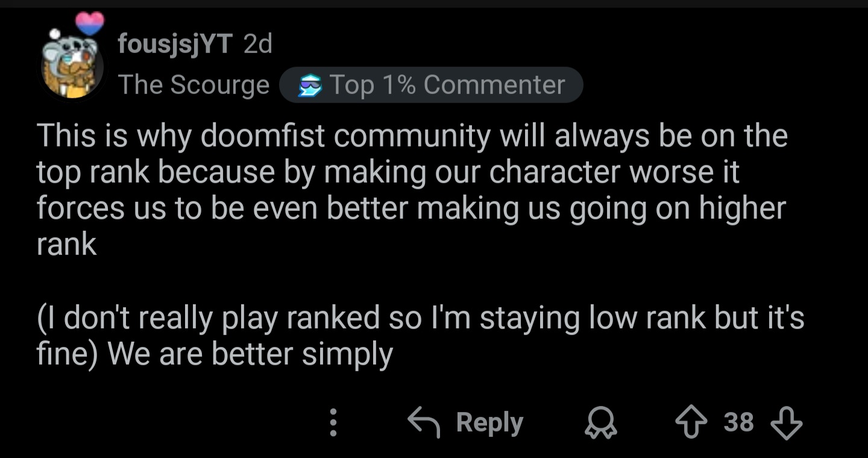The image size is (868, 458).
Task: Give an award using the ribbon icon
Action: pos(602,422)
